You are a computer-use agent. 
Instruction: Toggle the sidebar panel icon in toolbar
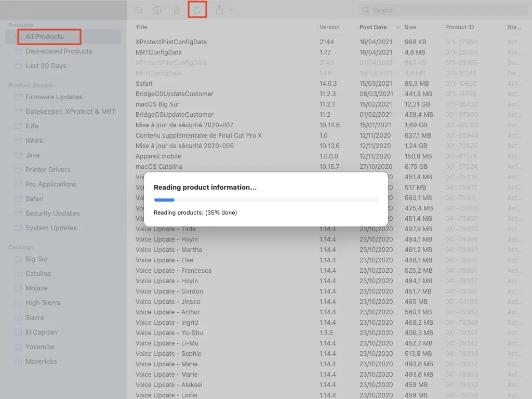[x=138, y=10]
